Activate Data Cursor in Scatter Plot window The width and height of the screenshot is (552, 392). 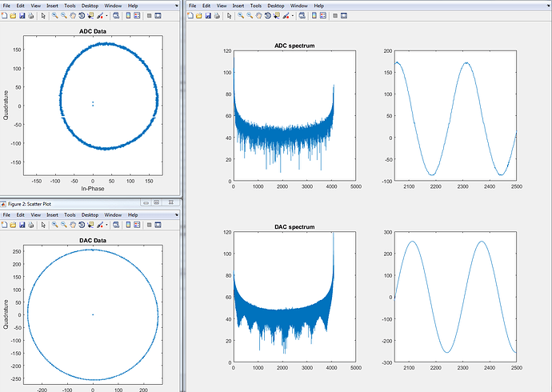[90, 225]
